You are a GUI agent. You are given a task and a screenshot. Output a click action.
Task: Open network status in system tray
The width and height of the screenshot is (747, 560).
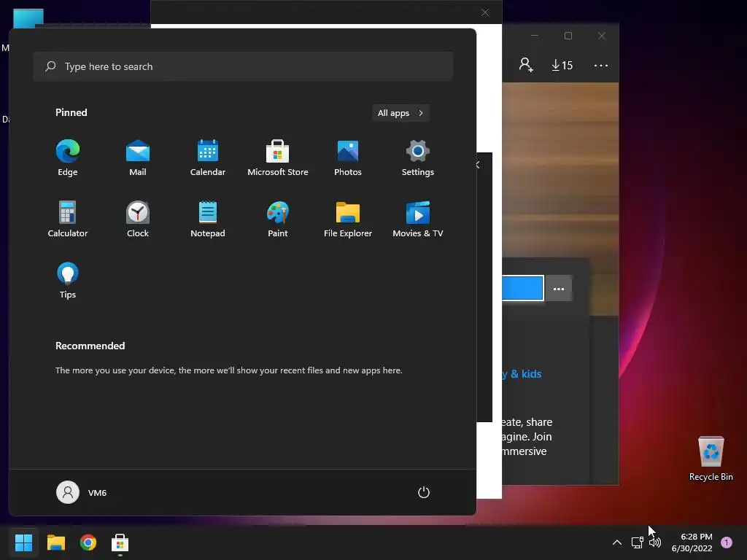click(637, 542)
